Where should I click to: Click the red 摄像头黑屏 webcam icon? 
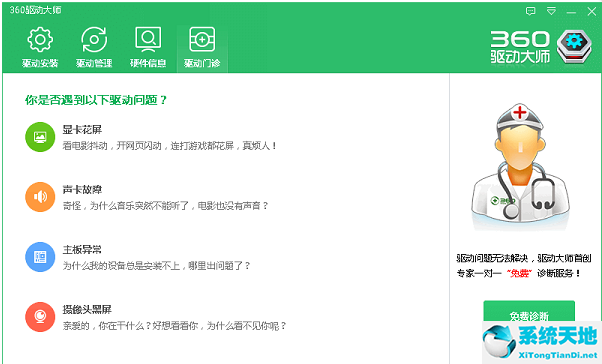[40, 317]
